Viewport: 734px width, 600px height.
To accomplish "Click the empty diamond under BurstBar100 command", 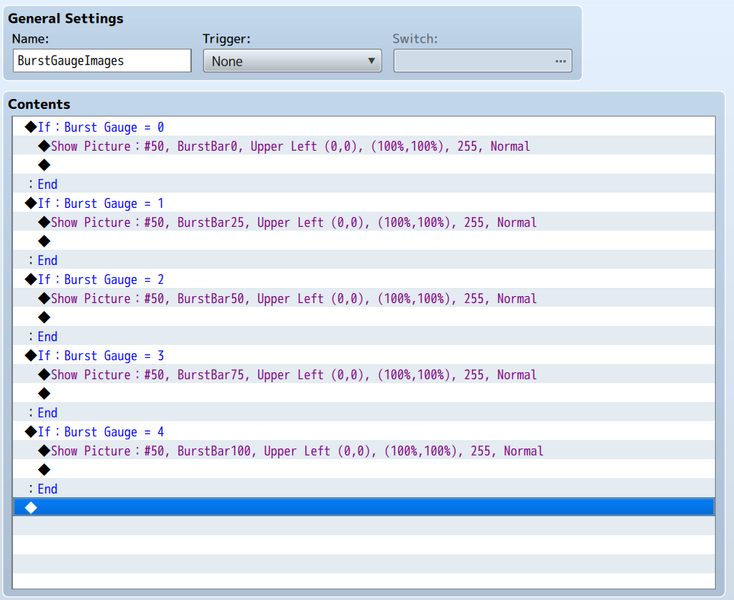I will [x=44, y=470].
